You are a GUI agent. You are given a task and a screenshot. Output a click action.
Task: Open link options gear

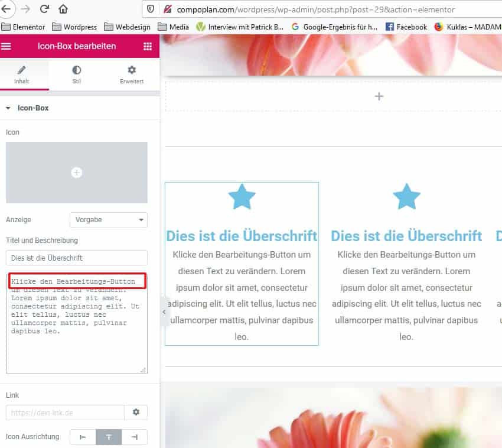click(136, 412)
